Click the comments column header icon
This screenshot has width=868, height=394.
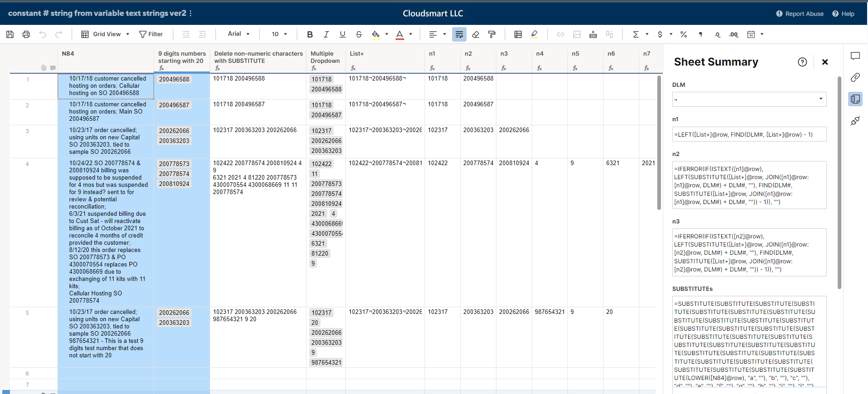click(x=53, y=68)
